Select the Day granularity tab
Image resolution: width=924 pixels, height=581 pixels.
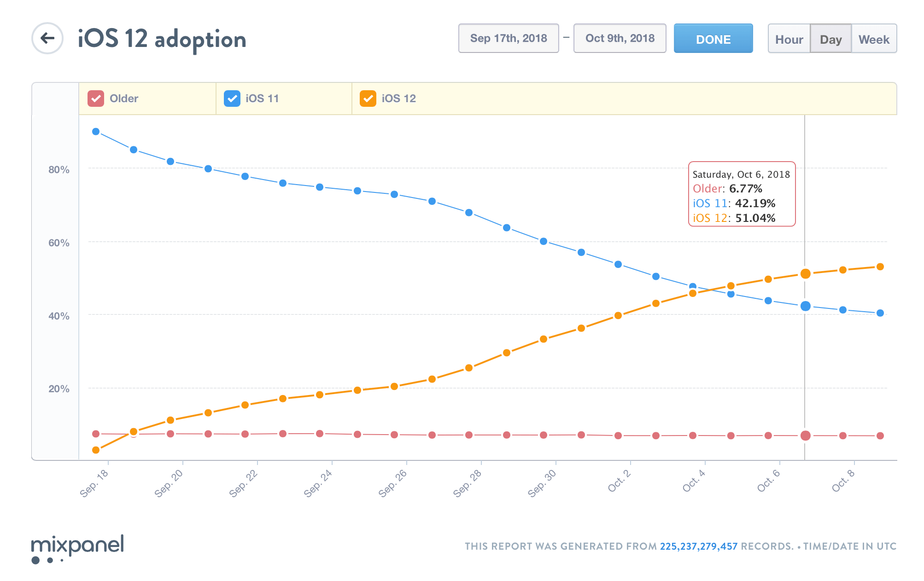[830, 39]
